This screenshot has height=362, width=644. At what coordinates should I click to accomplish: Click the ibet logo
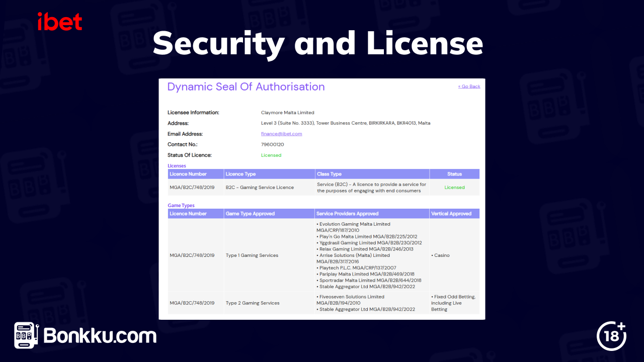pyautogui.click(x=60, y=22)
